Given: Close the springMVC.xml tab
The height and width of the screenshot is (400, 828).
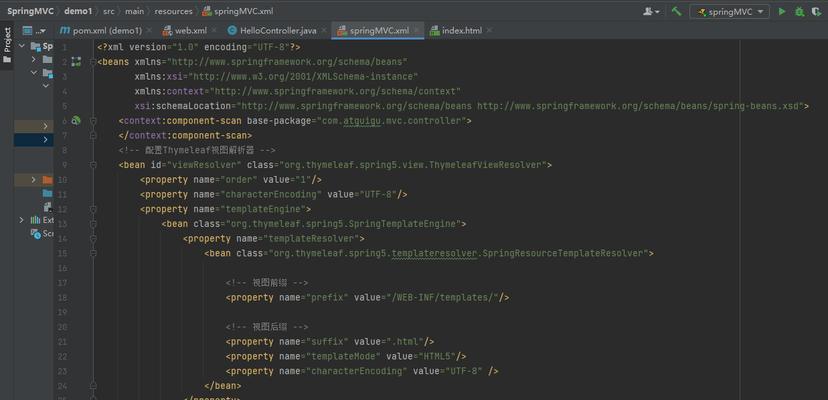Looking at the screenshot, I should pos(417,31).
